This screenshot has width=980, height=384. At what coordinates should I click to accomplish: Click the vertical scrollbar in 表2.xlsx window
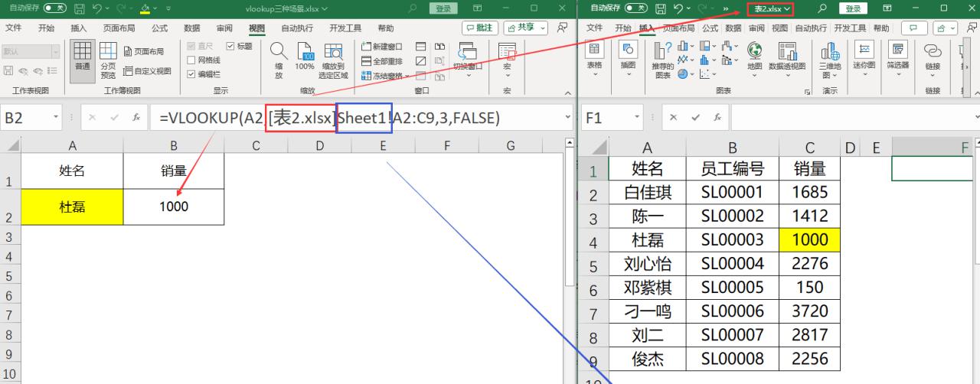tap(976, 199)
